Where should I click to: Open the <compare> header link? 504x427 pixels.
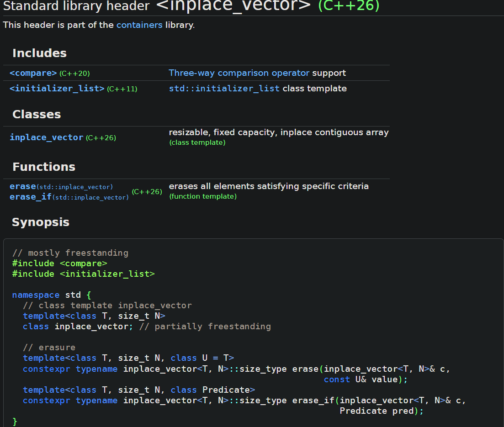33,73
